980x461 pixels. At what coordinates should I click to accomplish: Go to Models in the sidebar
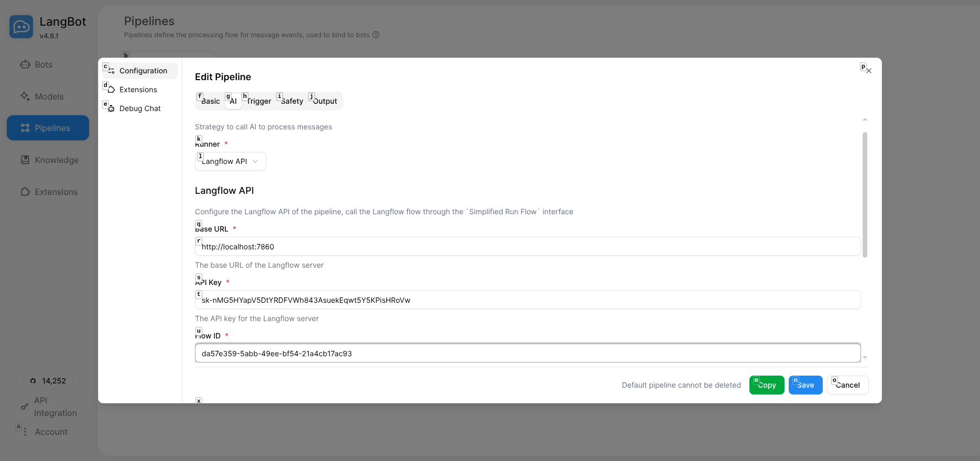[49, 96]
